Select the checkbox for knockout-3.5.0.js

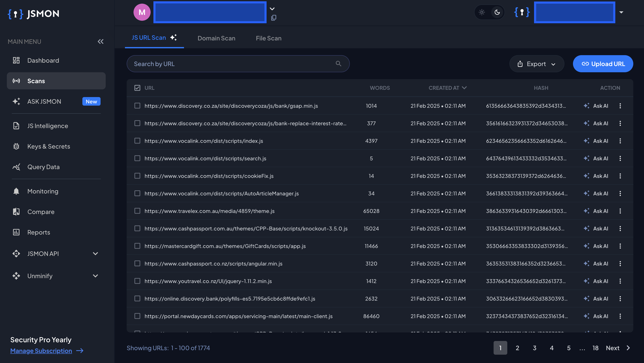[x=137, y=228]
